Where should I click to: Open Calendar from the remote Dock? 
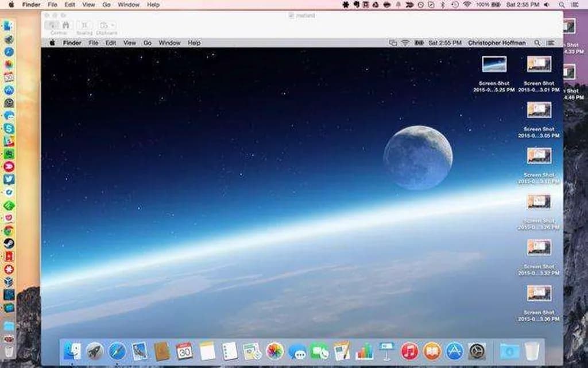click(184, 351)
